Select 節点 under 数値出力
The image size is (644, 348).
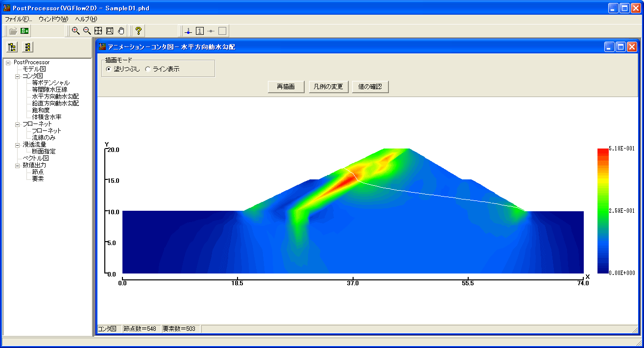(38, 172)
